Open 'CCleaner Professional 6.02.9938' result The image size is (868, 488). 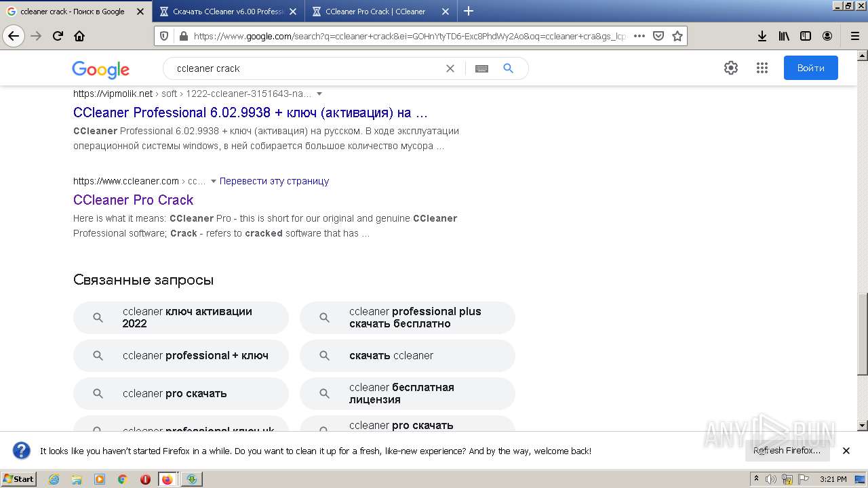click(x=250, y=113)
